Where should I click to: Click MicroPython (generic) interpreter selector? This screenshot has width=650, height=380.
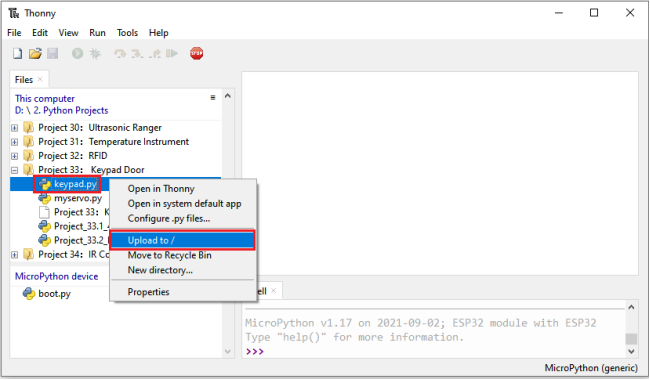[x=591, y=368]
